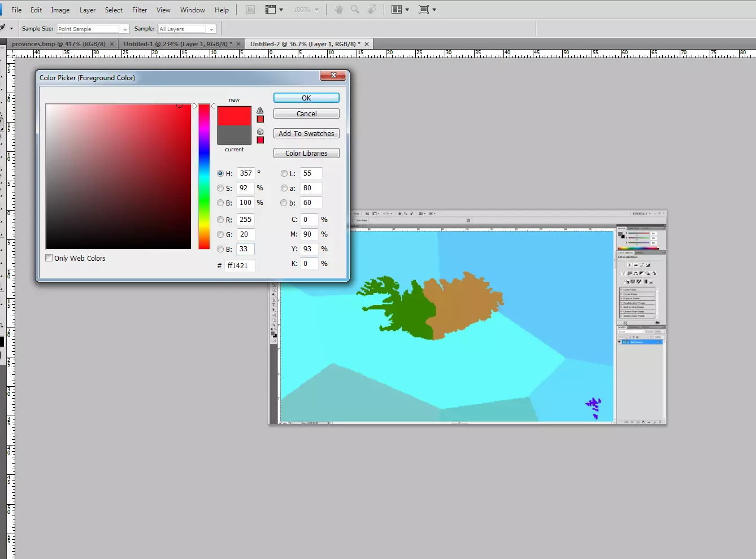Click the Rotate View tool icon

pyautogui.click(x=372, y=10)
